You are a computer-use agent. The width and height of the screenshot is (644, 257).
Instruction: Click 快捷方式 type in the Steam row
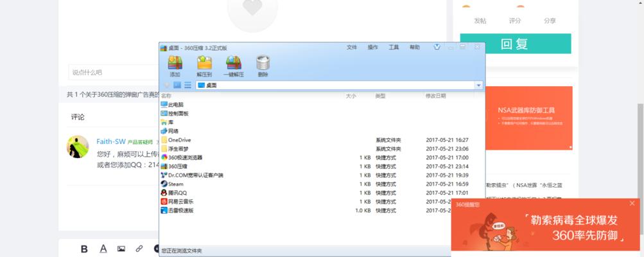[386, 184]
